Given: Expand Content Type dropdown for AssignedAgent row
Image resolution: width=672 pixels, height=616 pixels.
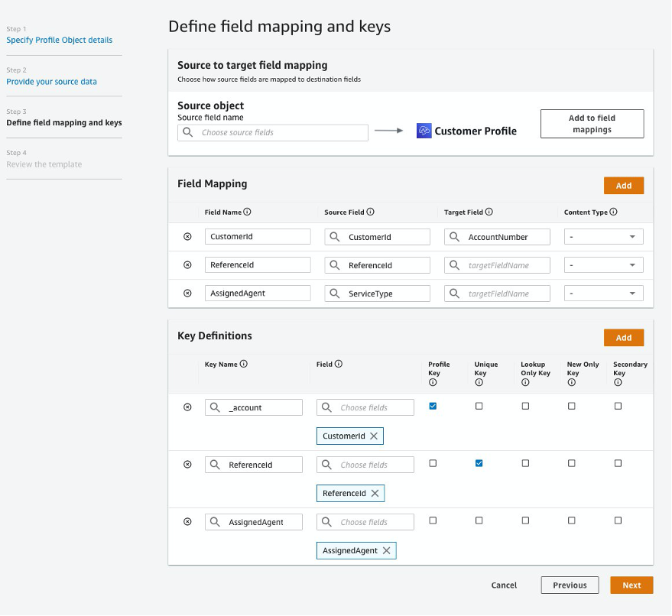Looking at the screenshot, I should pyautogui.click(x=604, y=293).
